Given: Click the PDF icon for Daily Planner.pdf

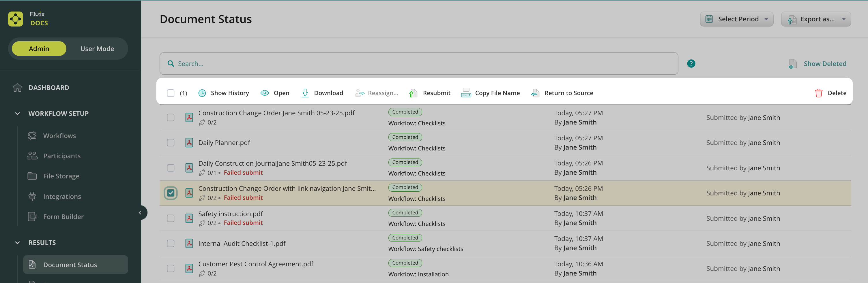Looking at the screenshot, I should pos(189,143).
